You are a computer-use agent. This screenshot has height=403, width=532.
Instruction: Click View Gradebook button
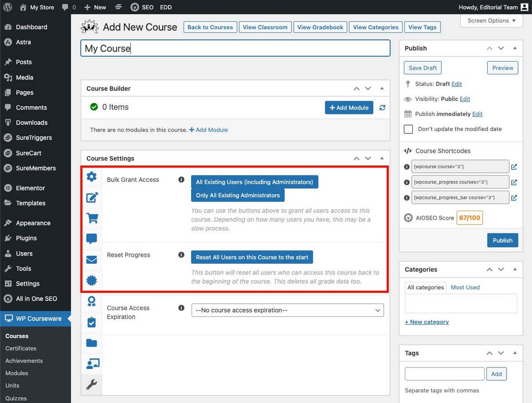click(320, 27)
